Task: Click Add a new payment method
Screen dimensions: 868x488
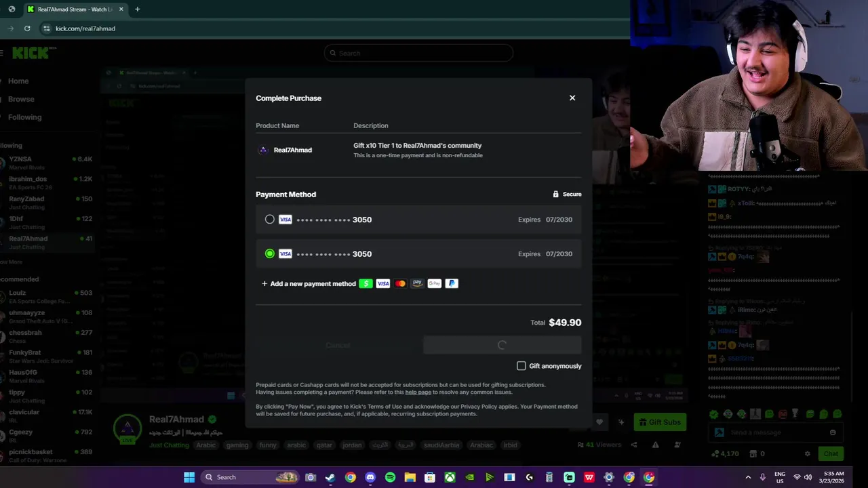Action: click(309, 284)
